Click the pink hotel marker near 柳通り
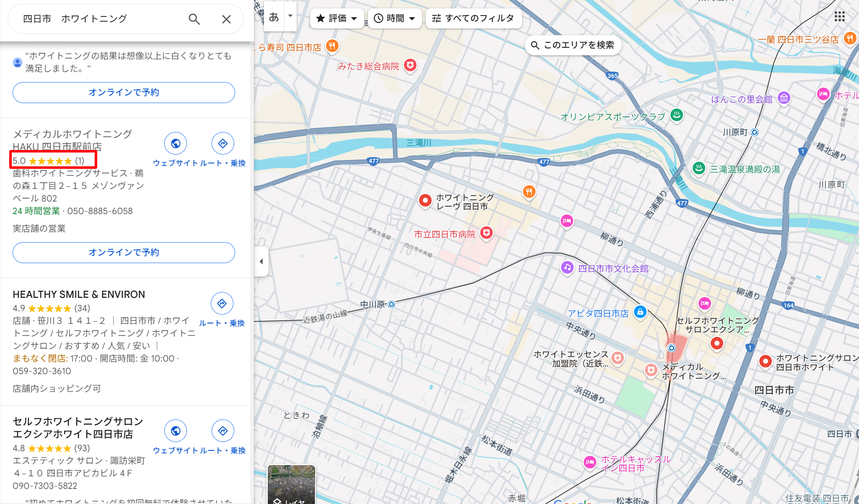This screenshot has width=859, height=504. (567, 221)
